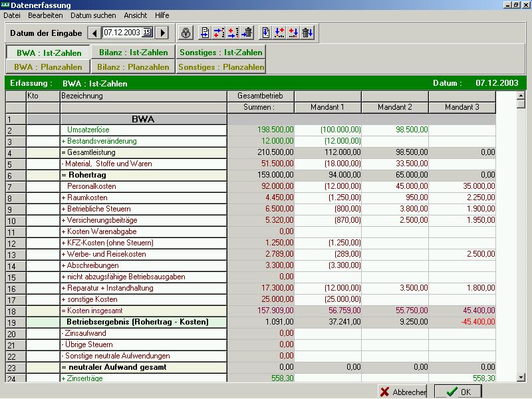This screenshot has height=399, width=532.
Task: Click the padlock lock icon in toolbar
Action: pos(186,33)
